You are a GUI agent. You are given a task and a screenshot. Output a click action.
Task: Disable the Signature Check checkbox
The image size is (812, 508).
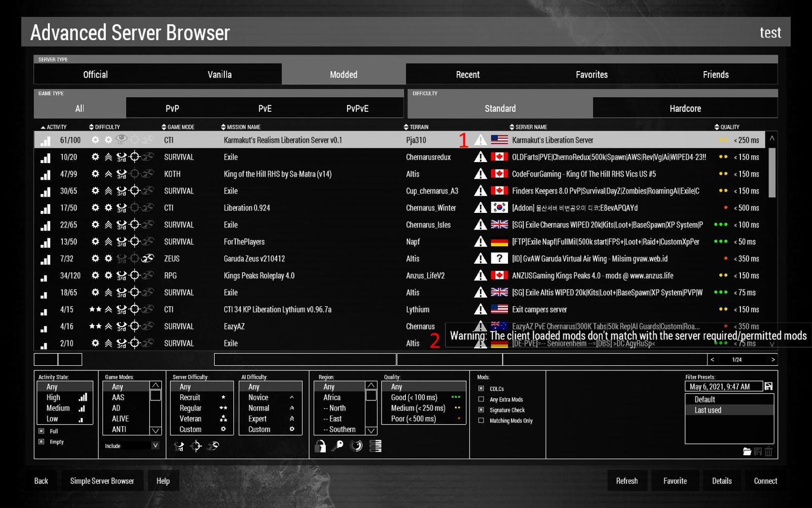pyautogui.click(x=481, y=410)
